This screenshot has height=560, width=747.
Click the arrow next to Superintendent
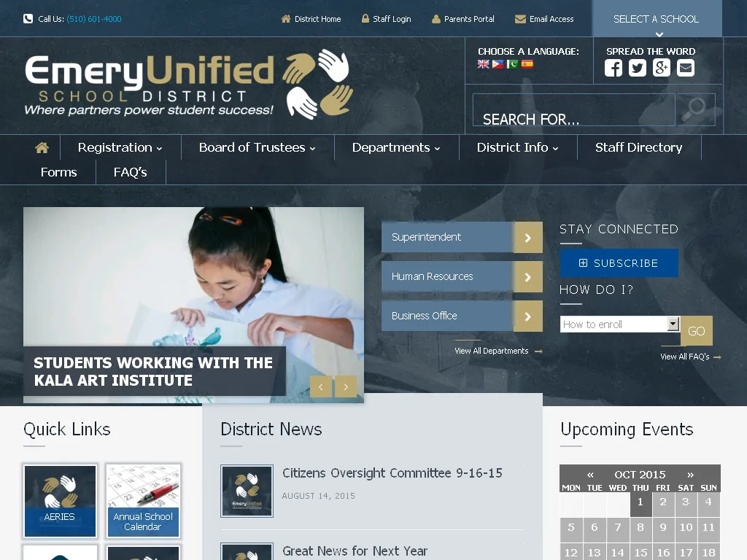[x=528, y=237]
